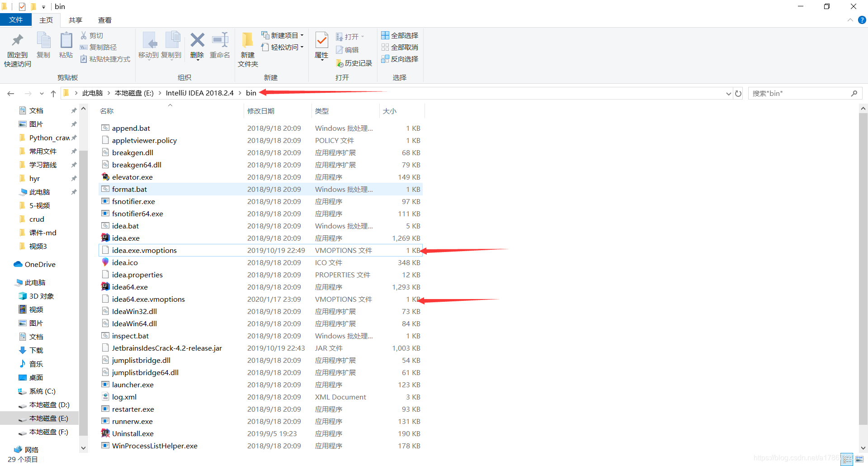Click the search magnifier icon
868x466 pixels.
(854, 93)
